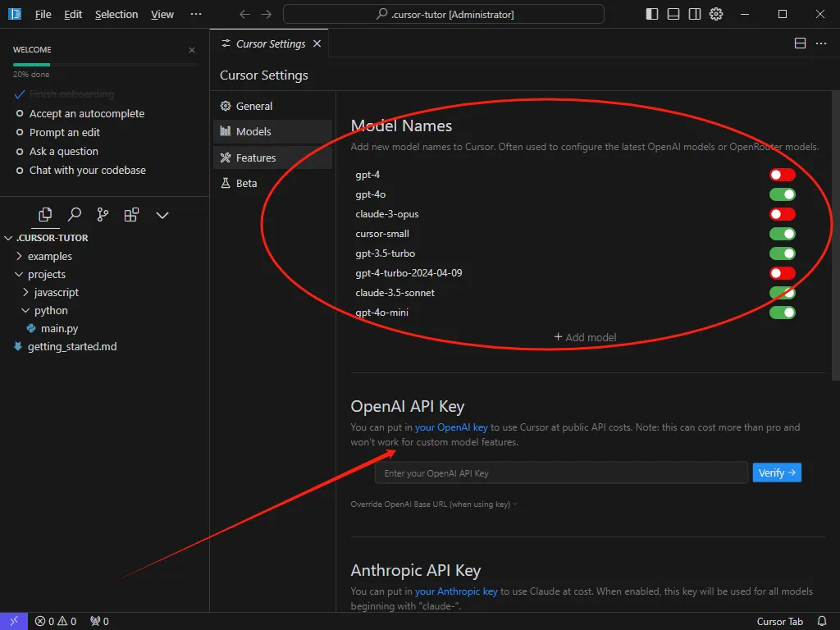Click the OpenAI API Key input field
840x630 pixels.
click(x=560, y=473)
